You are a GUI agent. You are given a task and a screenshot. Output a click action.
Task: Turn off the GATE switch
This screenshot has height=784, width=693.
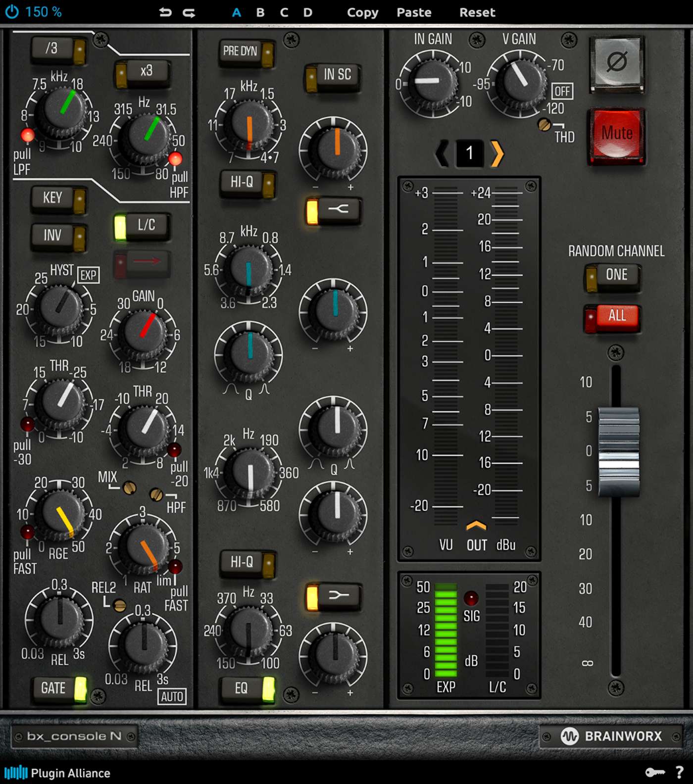coord(59,688)
